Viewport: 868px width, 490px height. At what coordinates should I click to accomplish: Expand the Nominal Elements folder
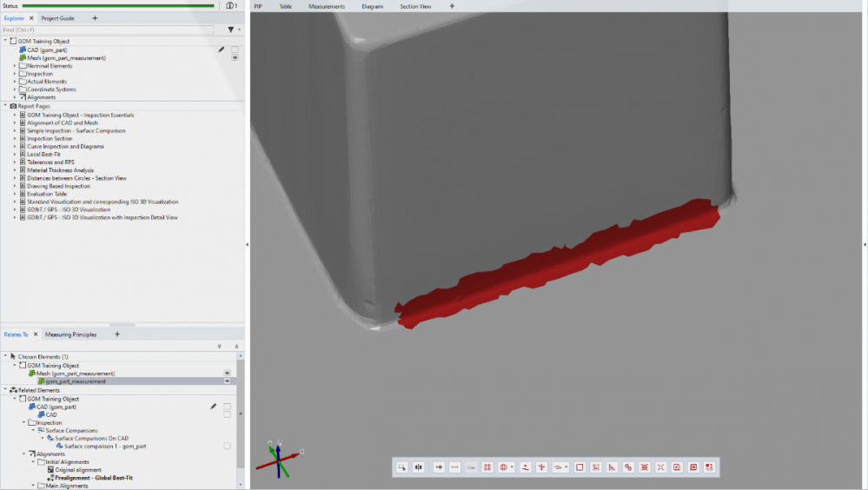[x=15, y=66]
